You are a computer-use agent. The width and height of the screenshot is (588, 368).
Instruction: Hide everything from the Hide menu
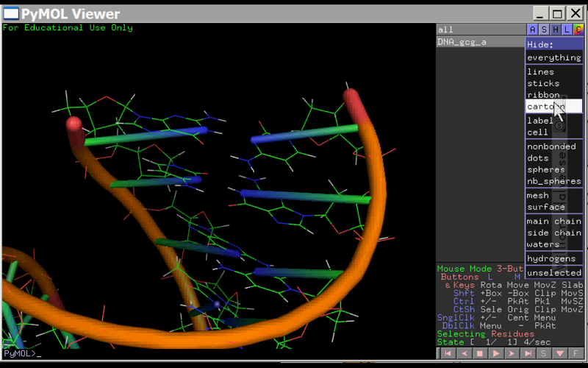554,57
